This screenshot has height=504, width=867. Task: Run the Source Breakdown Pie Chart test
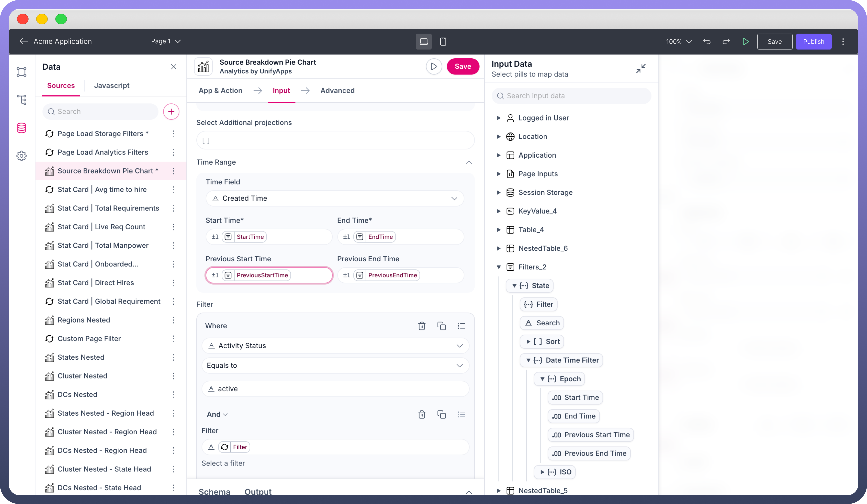[x=433, y=66]
